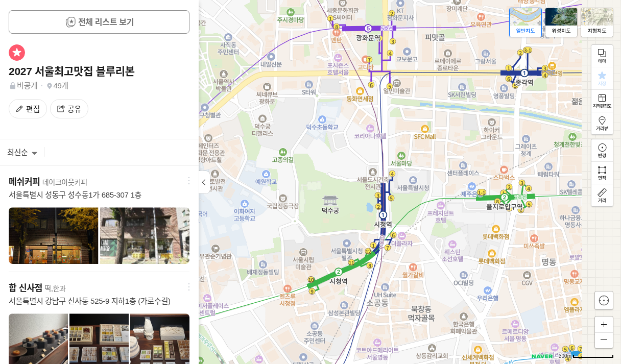Open the 메쉬커피 place entry

coord(24,181)
